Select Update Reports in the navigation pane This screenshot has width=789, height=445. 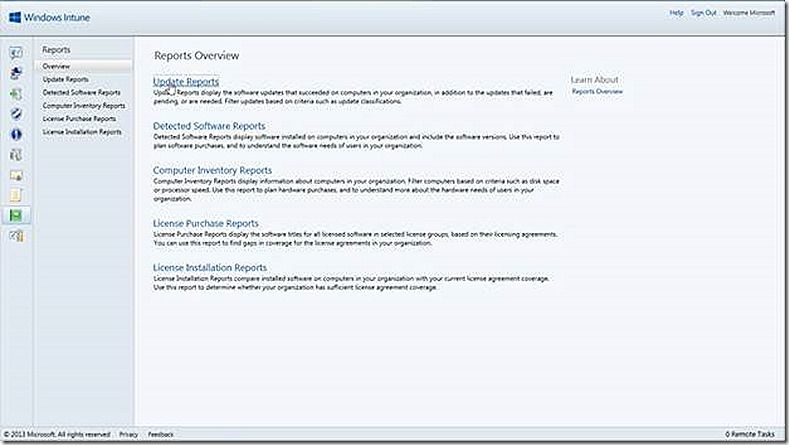(65, 80)
